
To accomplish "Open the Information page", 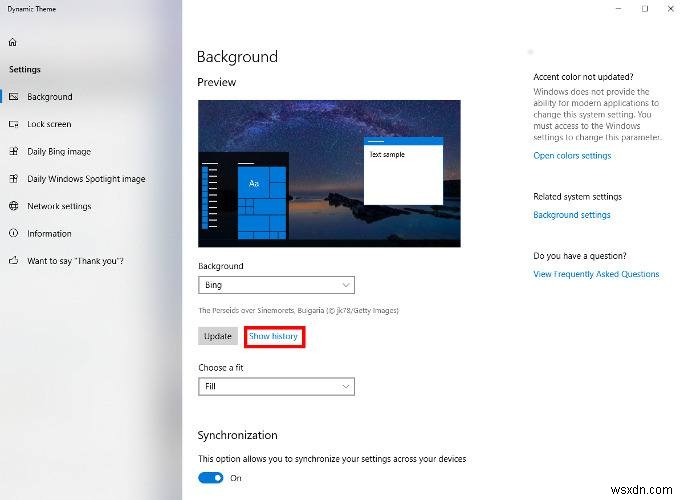I will click(x=91, y=233).
